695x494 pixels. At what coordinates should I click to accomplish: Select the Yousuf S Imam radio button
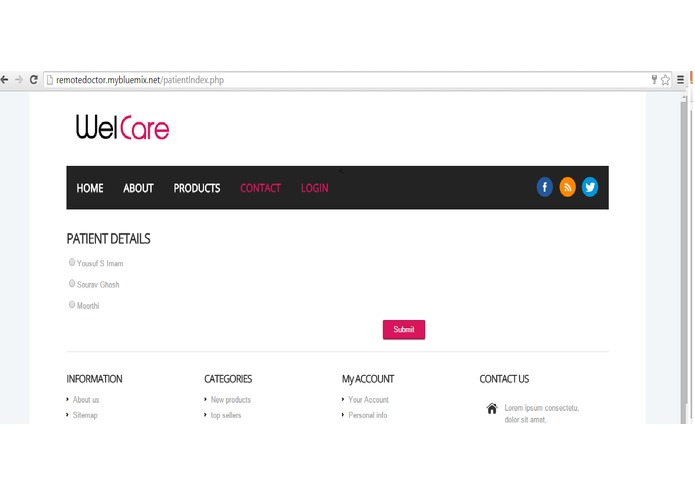pos(72,262)
